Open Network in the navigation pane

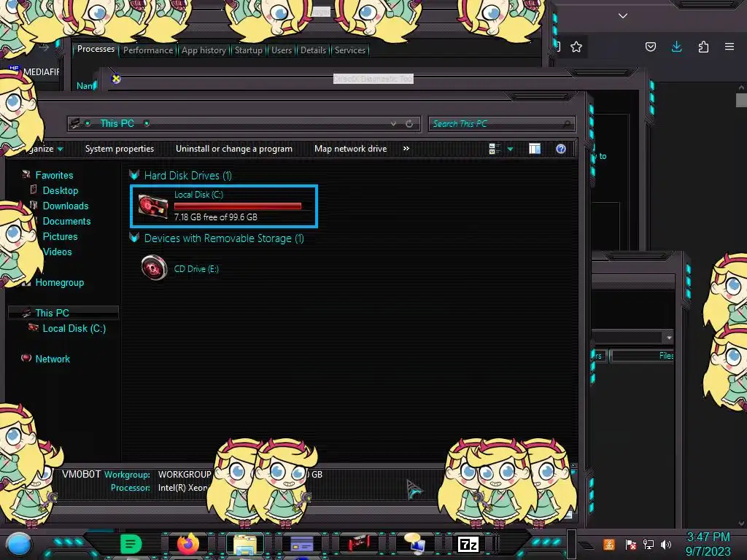click(x=53, y=359)
